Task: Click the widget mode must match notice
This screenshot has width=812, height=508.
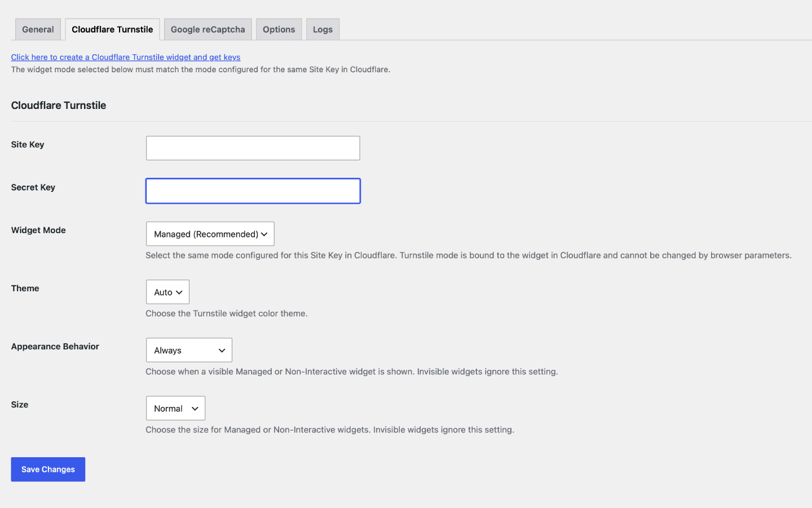Action: click(x=201, y=69)
